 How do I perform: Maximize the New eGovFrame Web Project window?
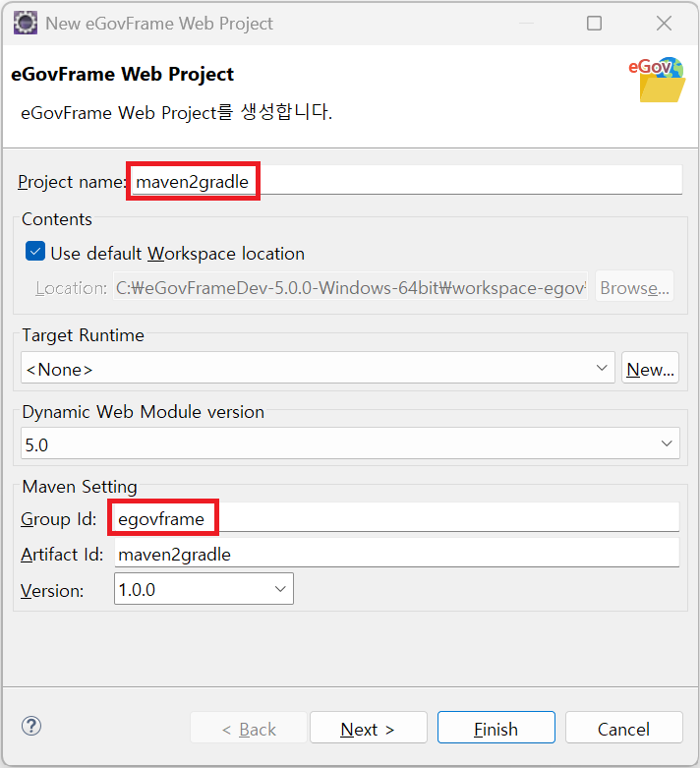point(594,23)
